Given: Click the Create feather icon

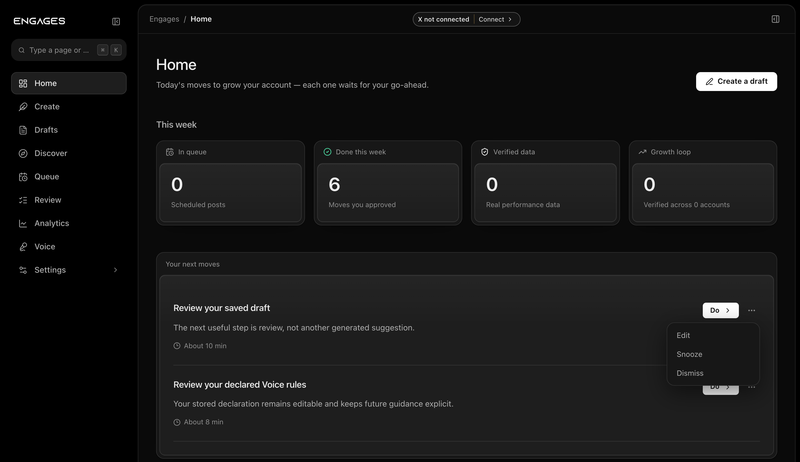Looking at the screenshot, I should click(x=23, y=107).
